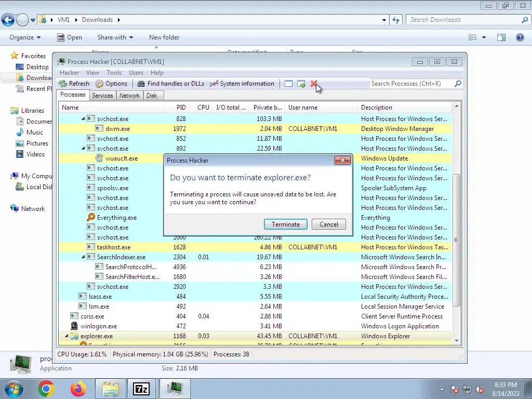Open Chrome from the taskbar

tap(46, 389)
